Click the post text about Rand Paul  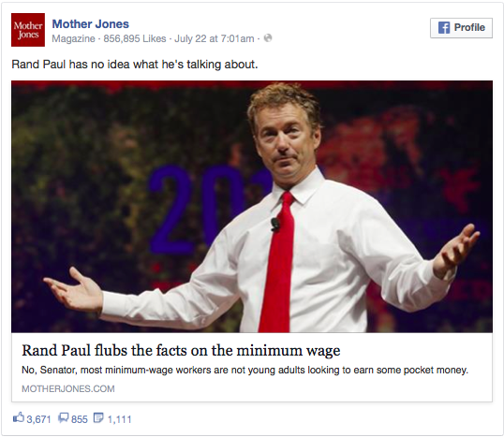(x=135, y=65)
